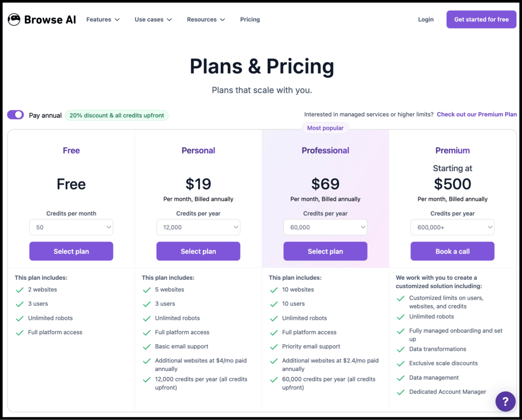Viewport: 522px width, 420px height.
Task: Open the Free plan credits dropdown showing 50
Action: (71, 227)
